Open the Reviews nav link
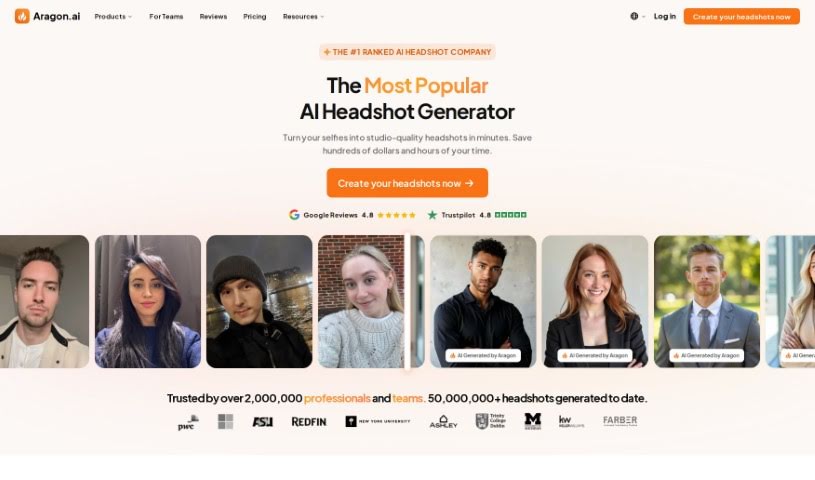The width and height of the screenshot is (815, 480). click(x=213, y=17)
